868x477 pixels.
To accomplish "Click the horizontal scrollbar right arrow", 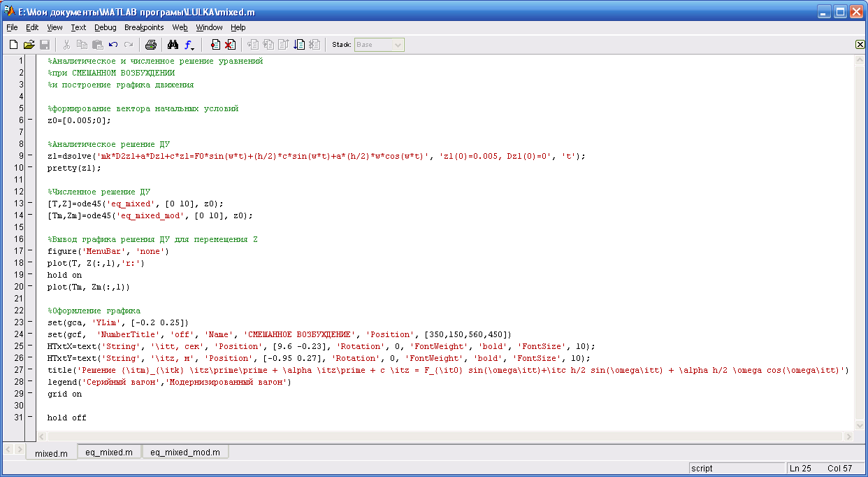I will (x=848, y=436).
